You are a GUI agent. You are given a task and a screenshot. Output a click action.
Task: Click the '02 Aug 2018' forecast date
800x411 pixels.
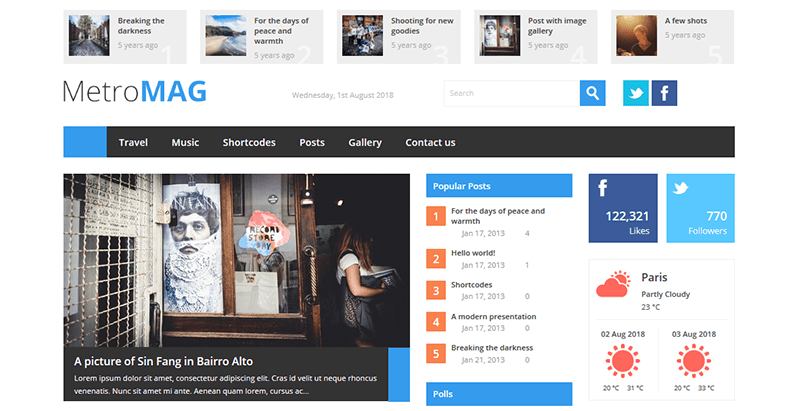tap(622, 335)
